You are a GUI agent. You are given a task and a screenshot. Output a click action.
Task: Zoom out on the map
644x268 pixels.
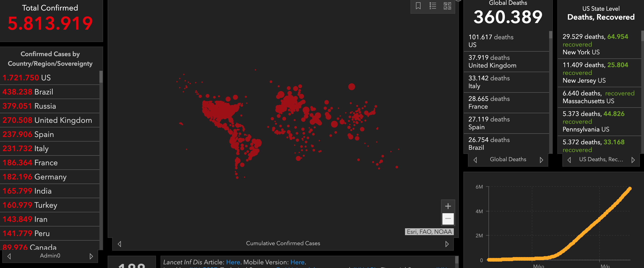448,219
